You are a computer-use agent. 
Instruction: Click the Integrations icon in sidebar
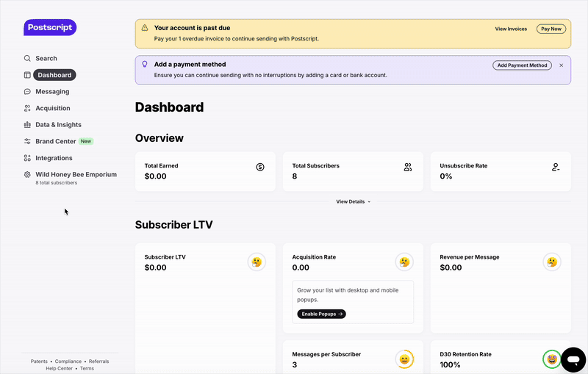tap(27, 158)
